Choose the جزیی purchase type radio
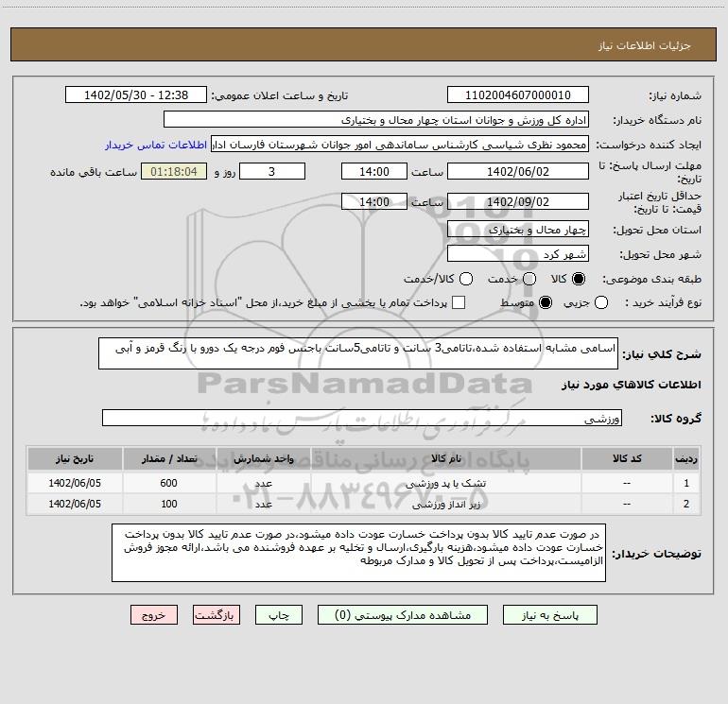Screen dimensions: 728x704 point(601,302)
